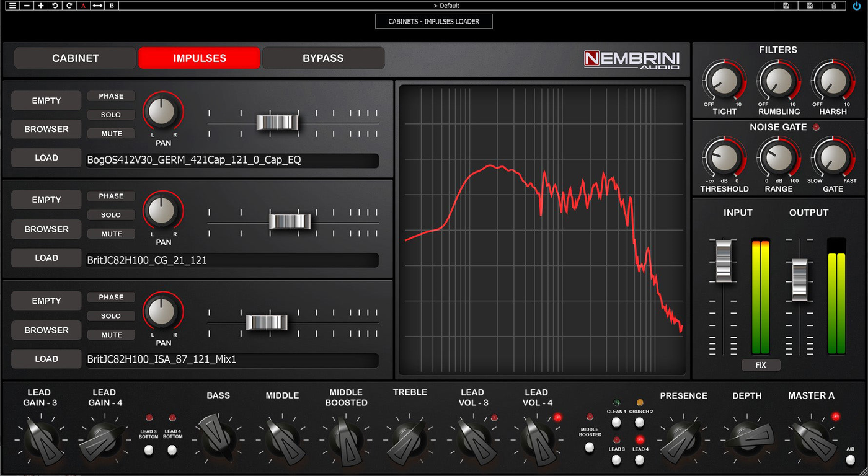868x476 pixels.
Task: Click the A/B copy double-arrow icon
Action: (97, 6)
